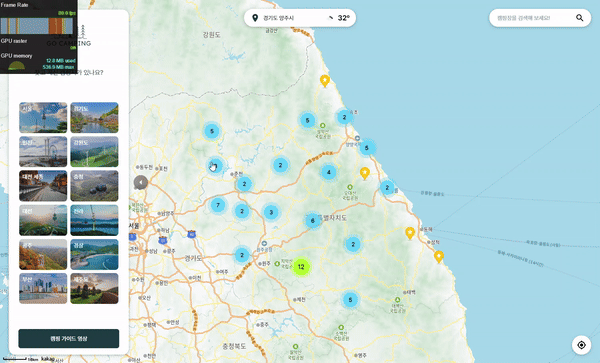Image resolution: width=600 pixels, height=363 pixels.
Task: Click the kakao logo at map corner
Action: (47, 359)
